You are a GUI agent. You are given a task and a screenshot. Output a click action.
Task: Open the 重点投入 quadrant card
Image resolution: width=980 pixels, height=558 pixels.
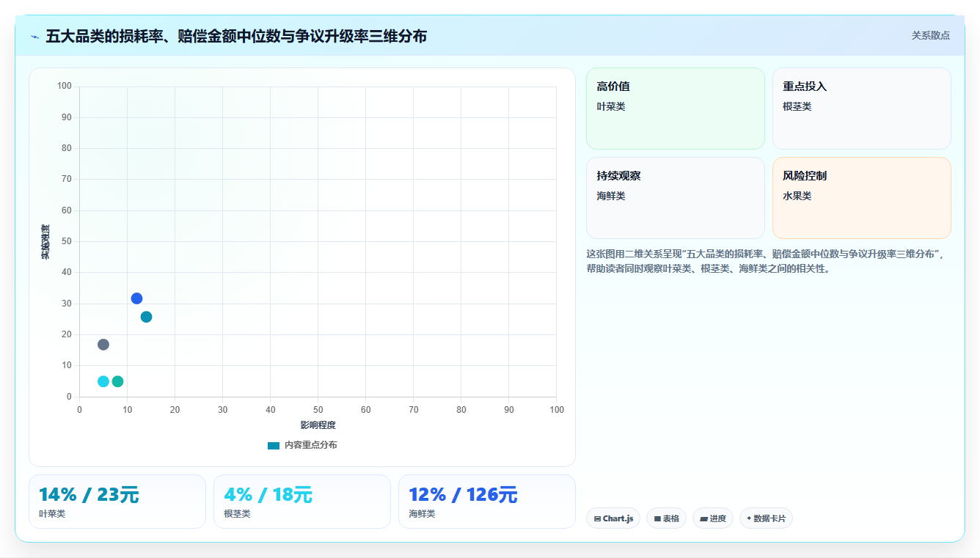click(x=862, y=109)
